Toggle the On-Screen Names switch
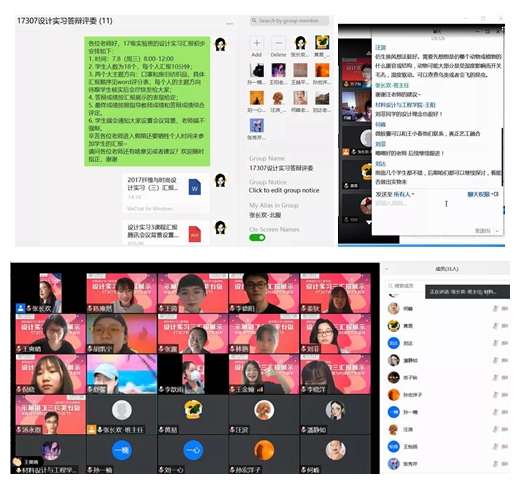This screenshot has height=484, width=520. (x=257, y=237)
